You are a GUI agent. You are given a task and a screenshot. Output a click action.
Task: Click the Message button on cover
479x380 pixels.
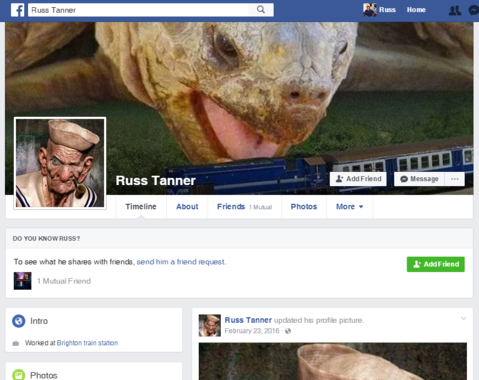419,179
